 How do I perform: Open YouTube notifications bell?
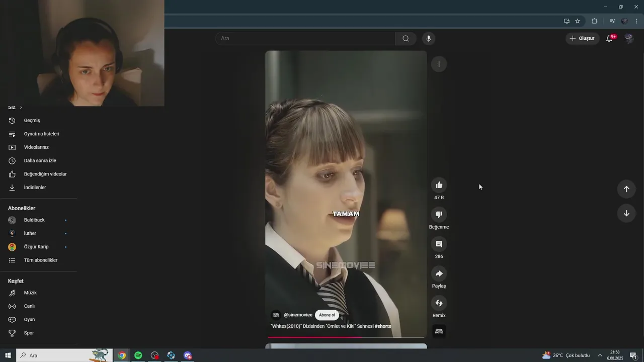coord(609,38)
